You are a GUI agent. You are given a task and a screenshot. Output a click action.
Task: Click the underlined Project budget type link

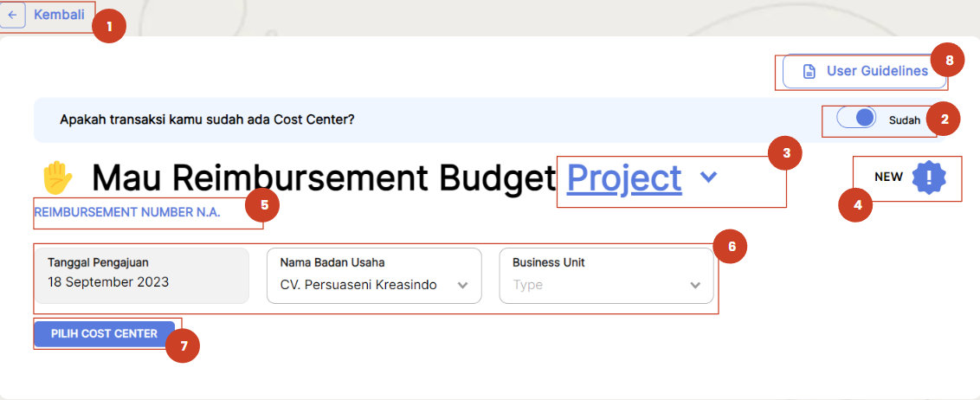[x=623, y=177]
